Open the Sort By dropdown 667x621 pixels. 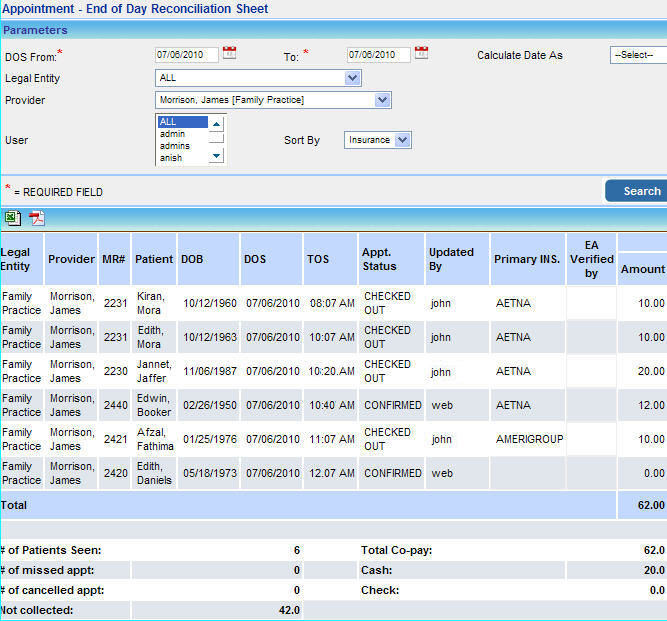coord(402,141)
